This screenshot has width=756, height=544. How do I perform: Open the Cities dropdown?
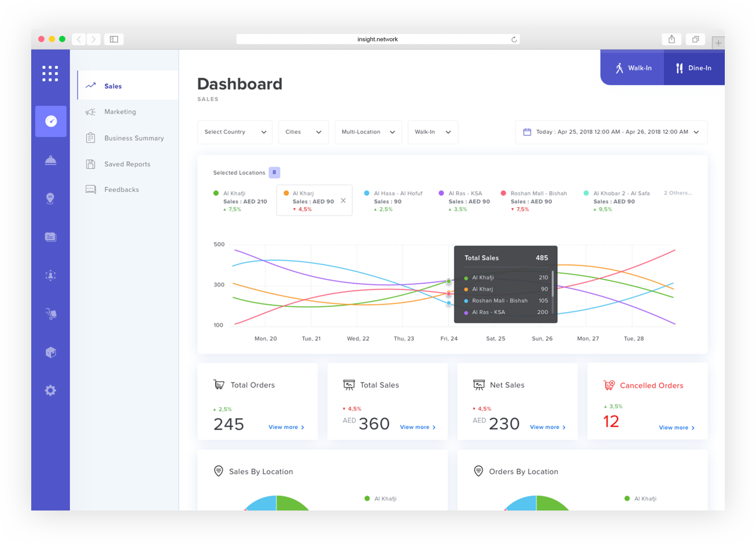[x=303, y=132]
